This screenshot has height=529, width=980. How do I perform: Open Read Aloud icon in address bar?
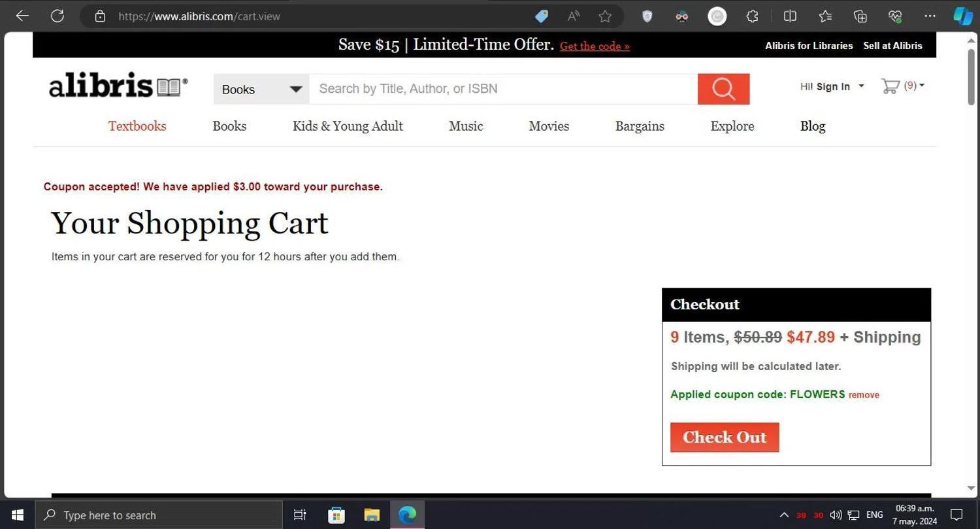point(574,16)
